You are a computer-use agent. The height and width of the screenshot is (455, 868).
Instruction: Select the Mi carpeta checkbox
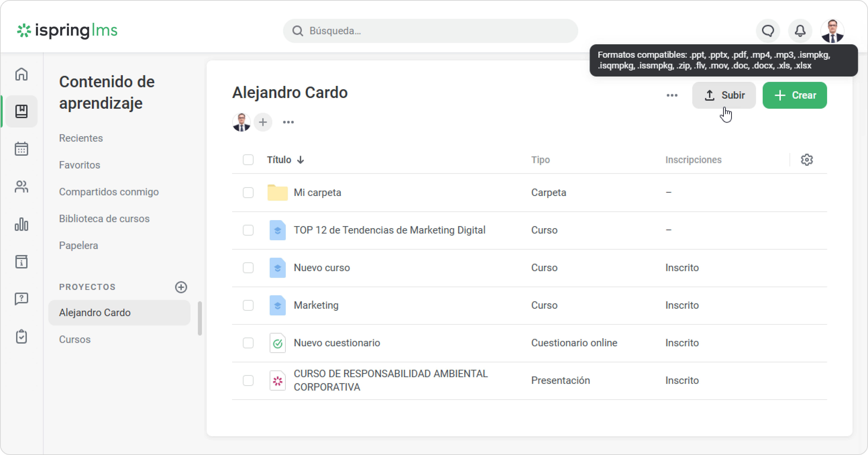point(248,192)
